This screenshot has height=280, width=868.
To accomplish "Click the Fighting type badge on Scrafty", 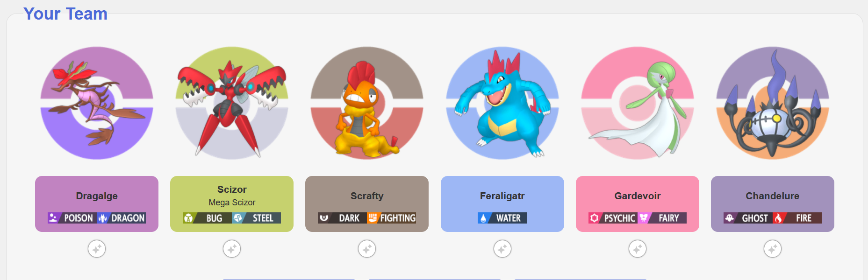I will tap(391, 218).
